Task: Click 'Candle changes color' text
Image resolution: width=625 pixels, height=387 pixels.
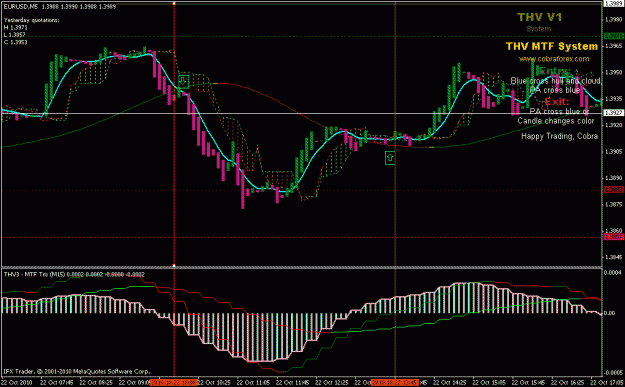Action: (x=556, y=121)
